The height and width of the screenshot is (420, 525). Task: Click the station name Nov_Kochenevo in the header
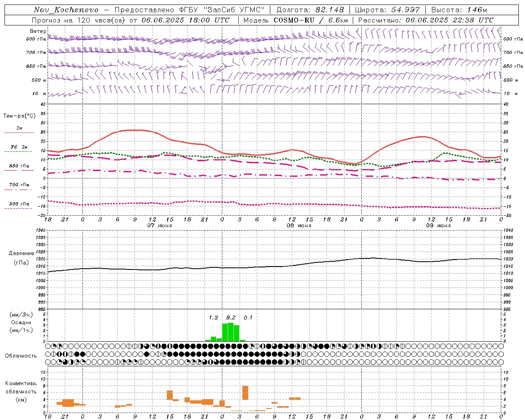[x=66, y=10]
